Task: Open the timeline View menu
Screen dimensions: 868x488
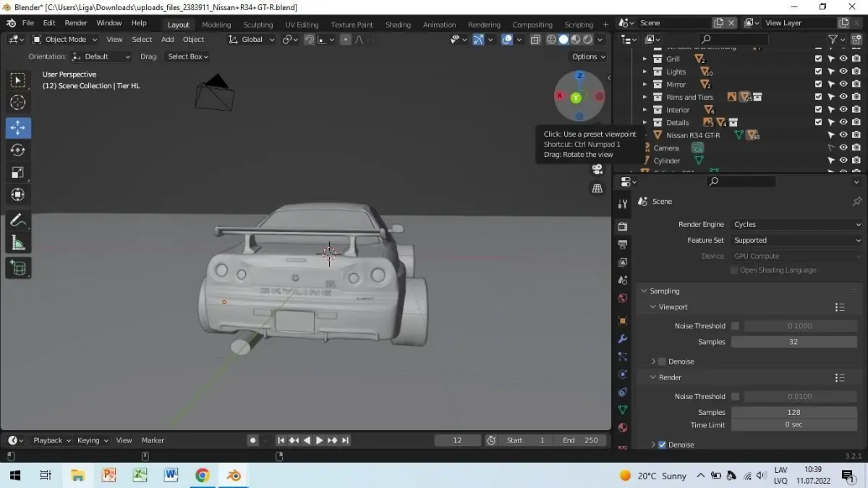Action: (124, 440)
